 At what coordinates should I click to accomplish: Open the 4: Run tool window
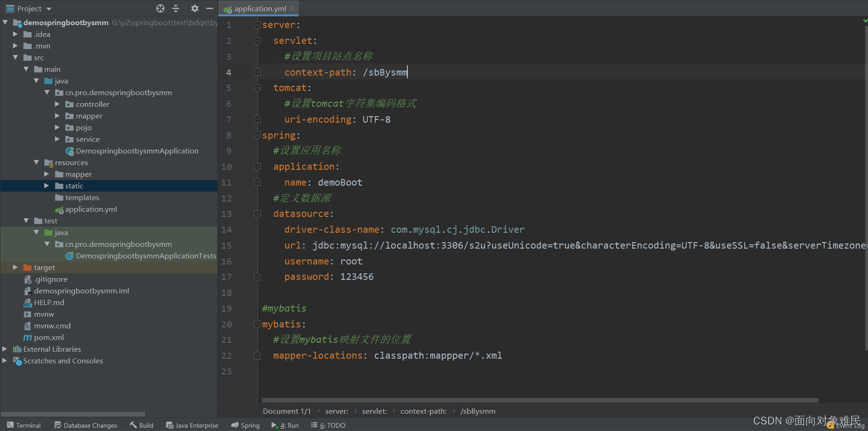[x=285, y=425]
